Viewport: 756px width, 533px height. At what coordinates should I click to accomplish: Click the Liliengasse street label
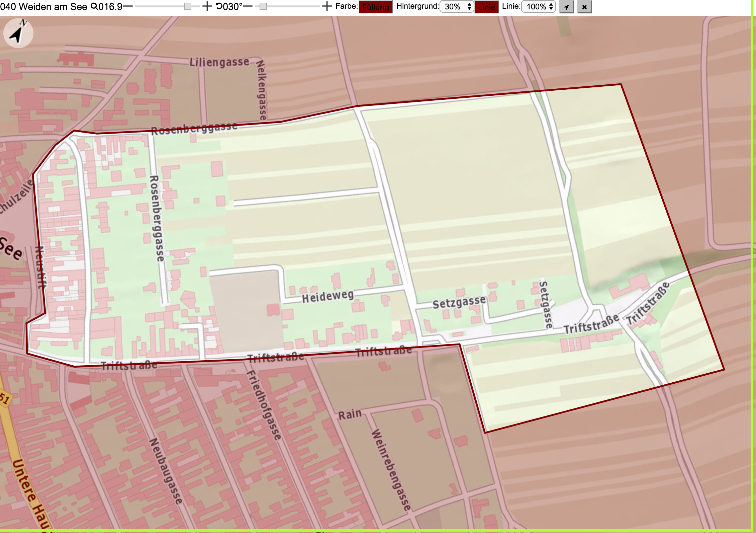219,62
